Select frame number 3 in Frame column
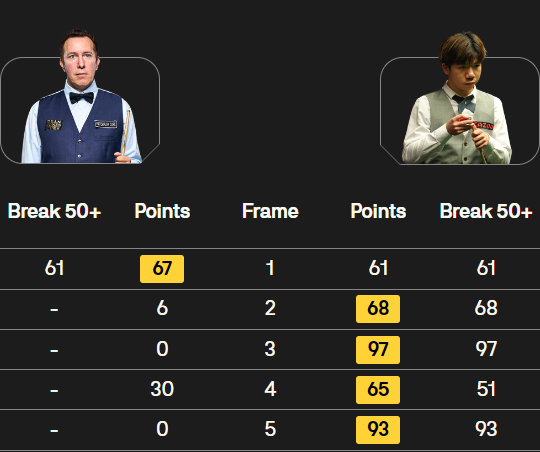540x452 pixels. 270,349
